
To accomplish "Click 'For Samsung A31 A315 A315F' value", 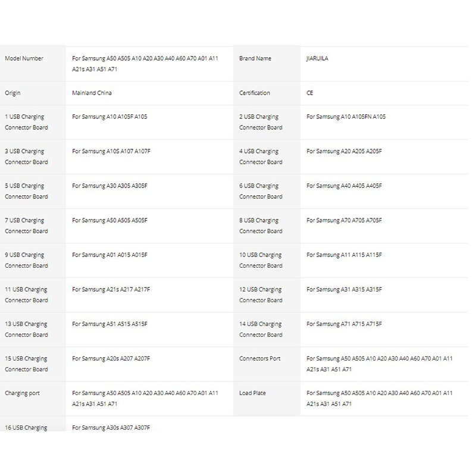I will tap(344, 289).
